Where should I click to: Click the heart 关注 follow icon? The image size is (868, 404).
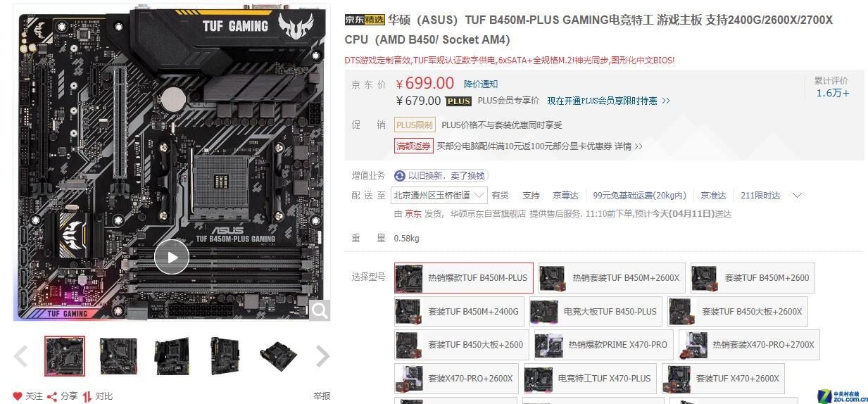click(x=18, y=396)
